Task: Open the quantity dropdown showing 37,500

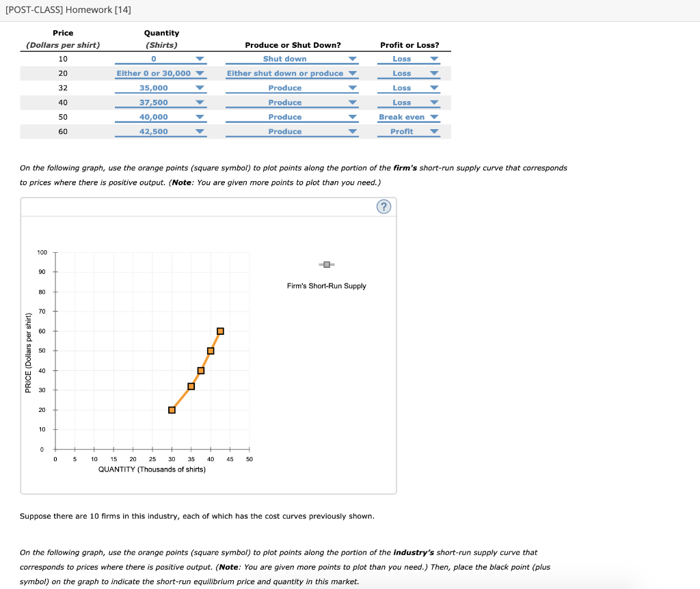Action: click(161, 102)
